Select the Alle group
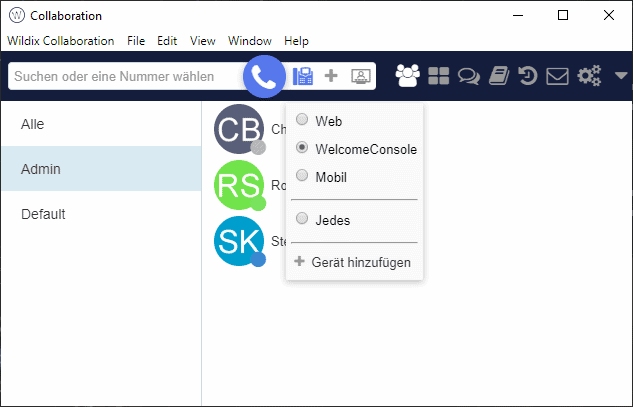 point(101,124)
